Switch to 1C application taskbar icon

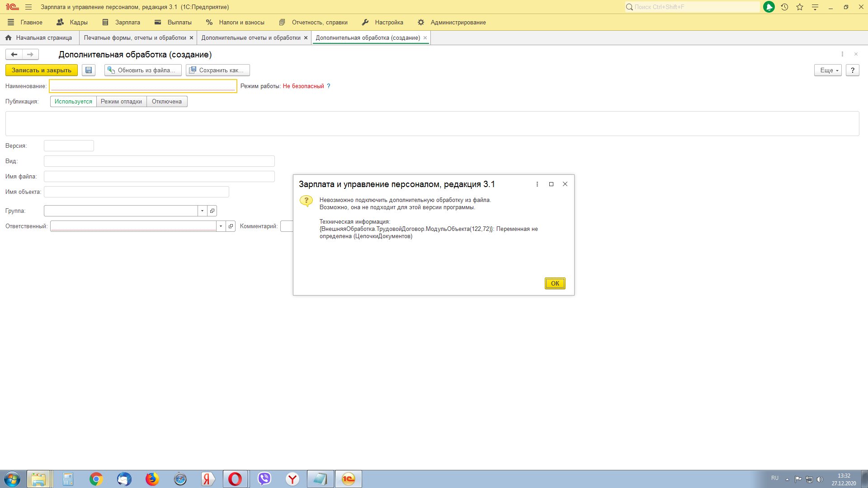pyautogui.click(x=348, y=479)
